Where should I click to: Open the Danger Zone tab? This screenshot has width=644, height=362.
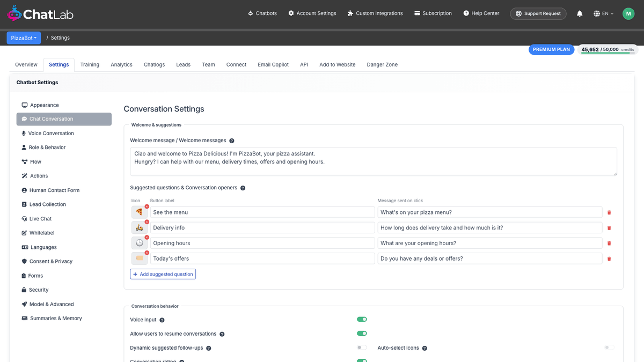[382, 64]
